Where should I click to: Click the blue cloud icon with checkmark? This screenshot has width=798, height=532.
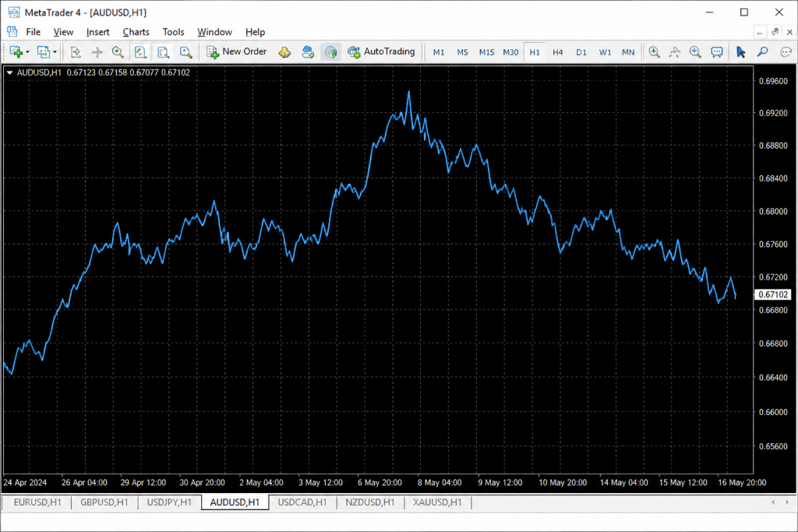coord(307,52)
